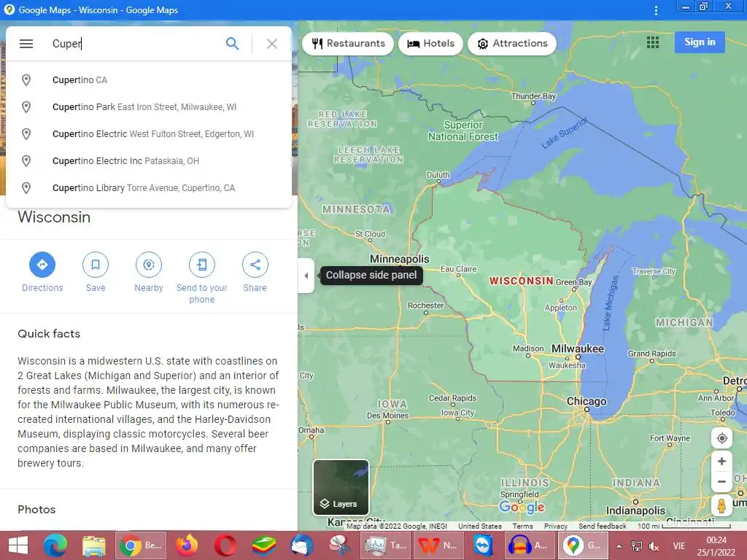Click the Google Maps taskbar item
This screenshot has width=747, height=560.
(584, 545)
